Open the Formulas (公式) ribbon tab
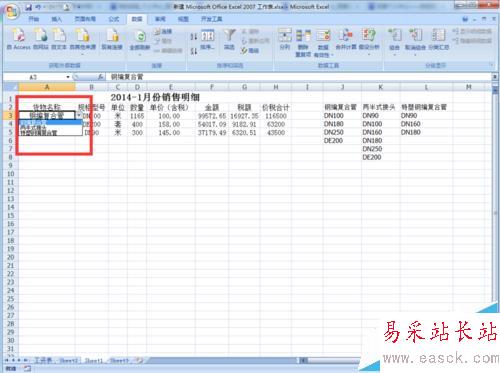This screenshot has height=373, width=500. coord(114,19)
